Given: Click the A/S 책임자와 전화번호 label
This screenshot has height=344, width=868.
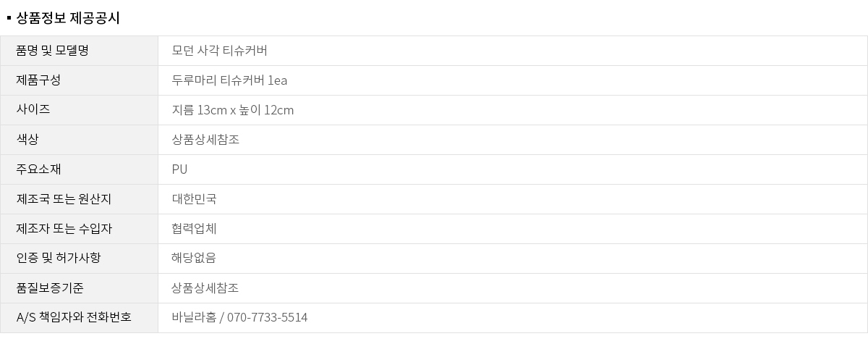Looking at the screenshot, I should tap(74, 318).
